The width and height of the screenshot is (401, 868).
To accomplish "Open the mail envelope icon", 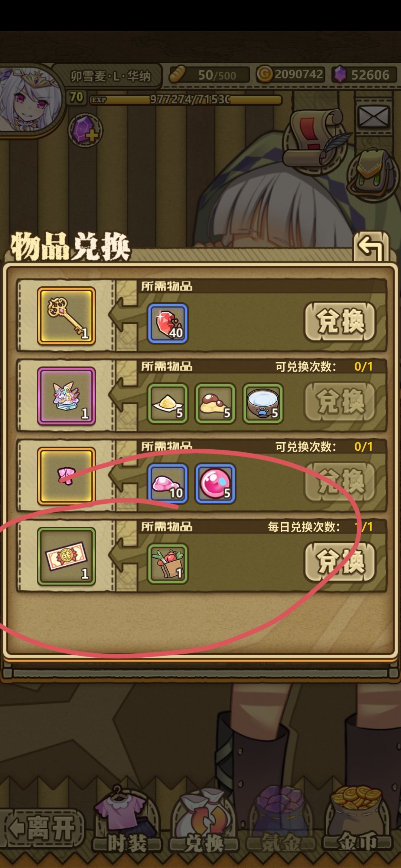I will (373, 117).
